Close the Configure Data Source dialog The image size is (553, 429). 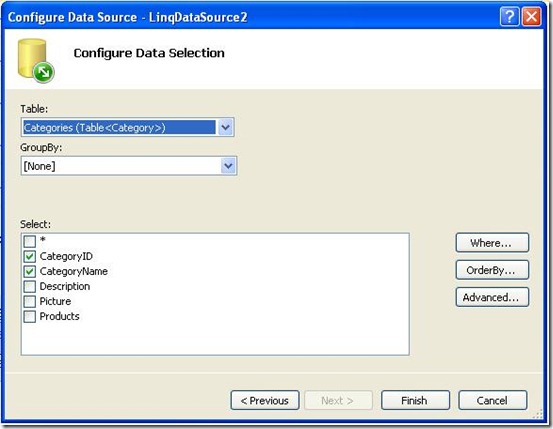(531, 17)
